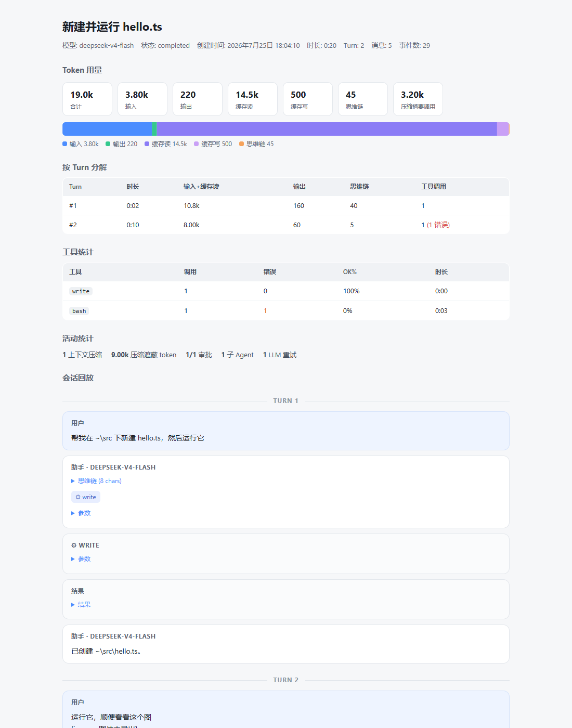
Task: Click the TURN 1 divider label
Action: click(x=286, y=401)
